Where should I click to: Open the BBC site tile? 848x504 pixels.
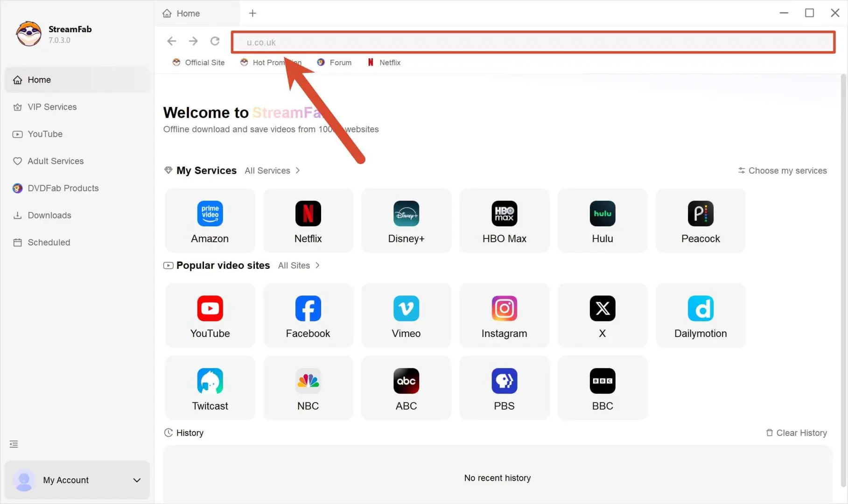point(603,388)
